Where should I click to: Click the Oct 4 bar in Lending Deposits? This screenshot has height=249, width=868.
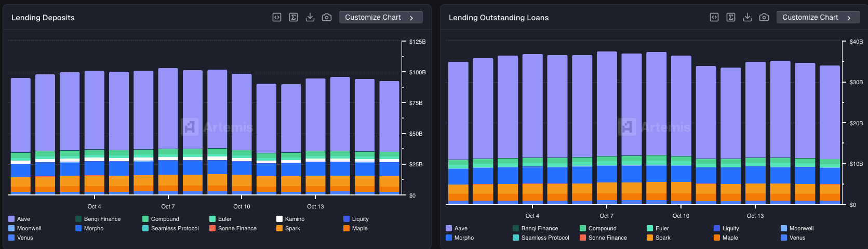coord(95,133)
